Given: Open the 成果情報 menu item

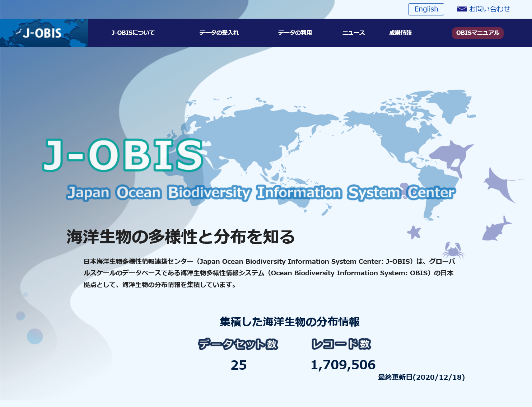Looking at the screenshot, I should [x=400, y=33].
